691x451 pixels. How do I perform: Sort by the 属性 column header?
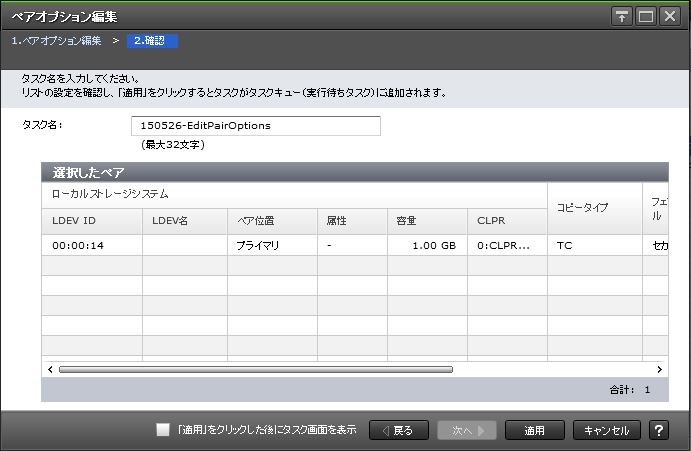click(352, 221)
